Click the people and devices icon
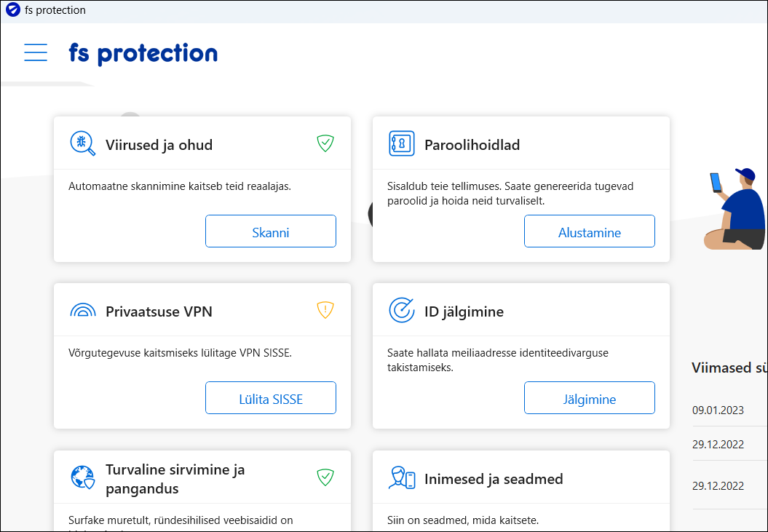768x532 pixels. pyautogui.click(x=401, y=478)
